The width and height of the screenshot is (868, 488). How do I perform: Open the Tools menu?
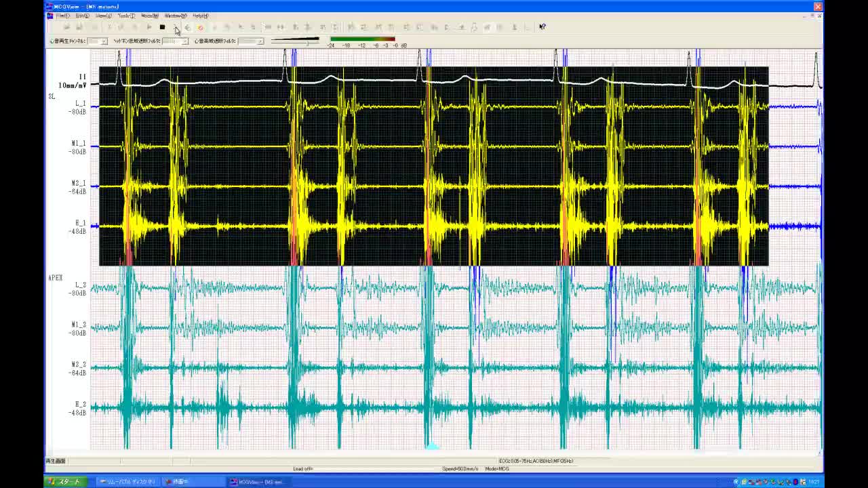(126, 16)
